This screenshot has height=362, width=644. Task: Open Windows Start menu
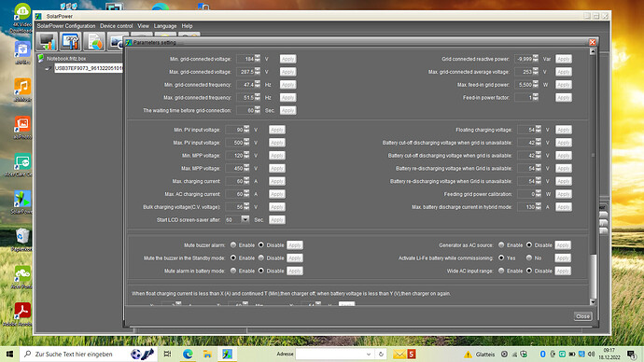(x=10, y=354)
